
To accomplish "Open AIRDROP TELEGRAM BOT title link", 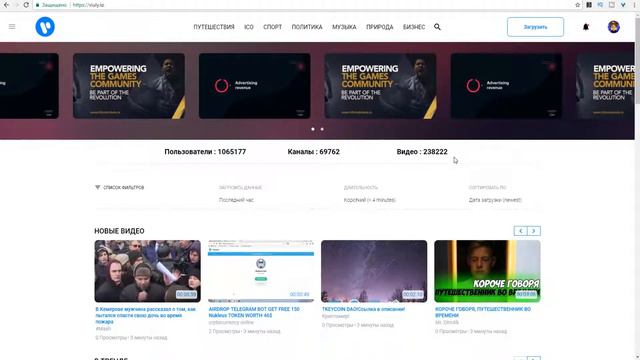I will click(x=254, y=312).
